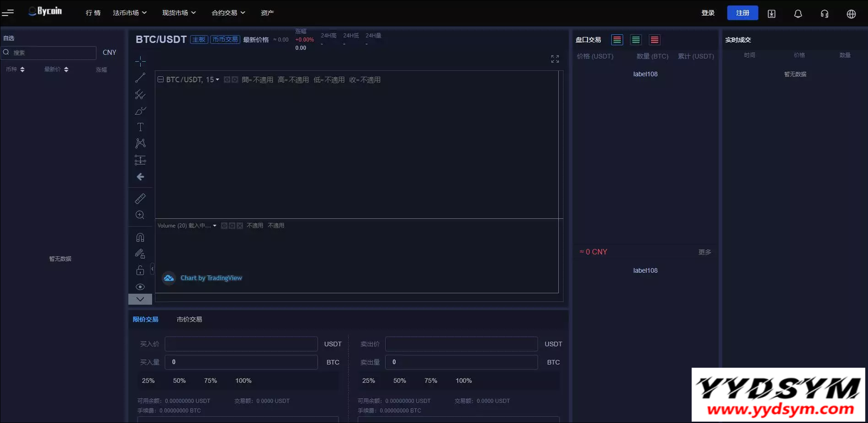Screen dimensions: 868x423
Task: Click the blue 注册 button
Action: pos(742,13)
